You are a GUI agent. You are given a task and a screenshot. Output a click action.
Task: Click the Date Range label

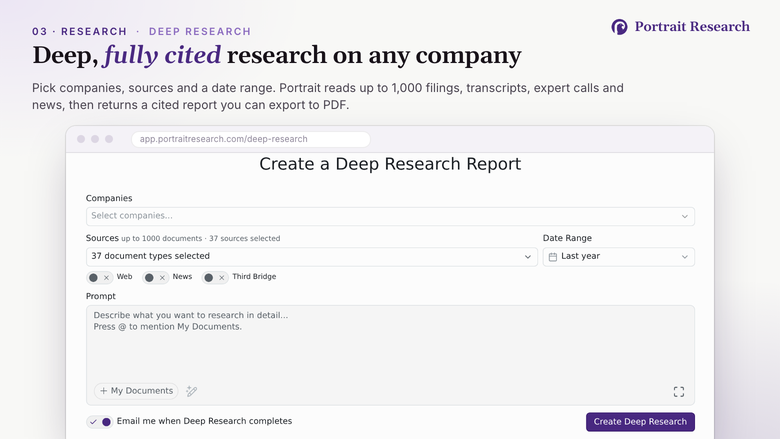click(x=567, y=238)
